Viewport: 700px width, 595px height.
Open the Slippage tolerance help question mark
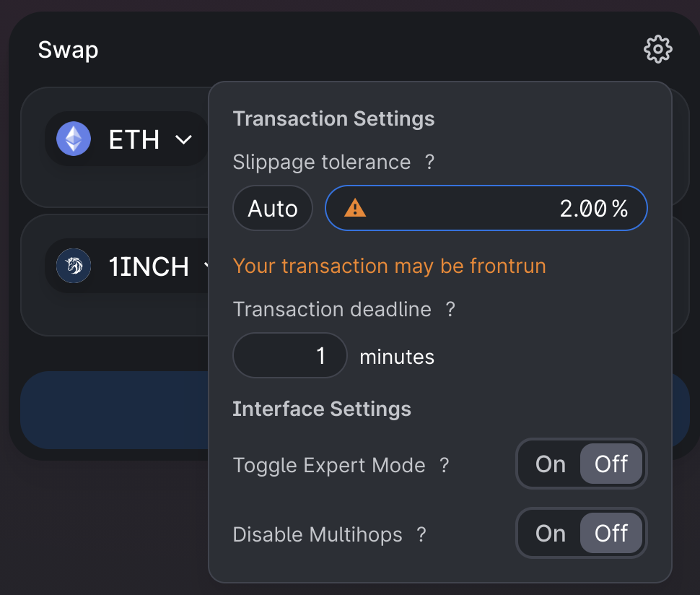coord(429,162)
